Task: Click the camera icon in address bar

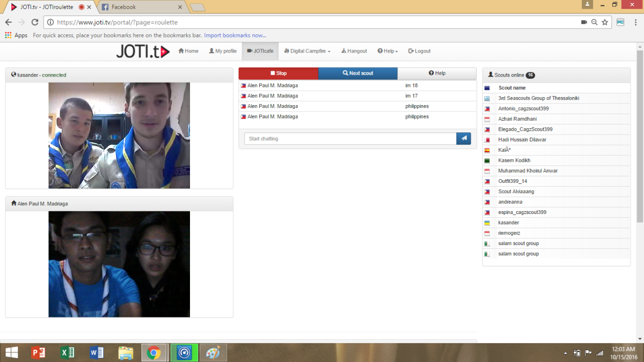Action: 584,23
